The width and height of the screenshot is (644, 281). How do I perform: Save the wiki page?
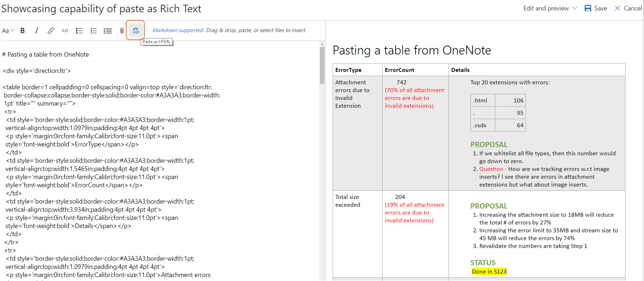(595, 8)
